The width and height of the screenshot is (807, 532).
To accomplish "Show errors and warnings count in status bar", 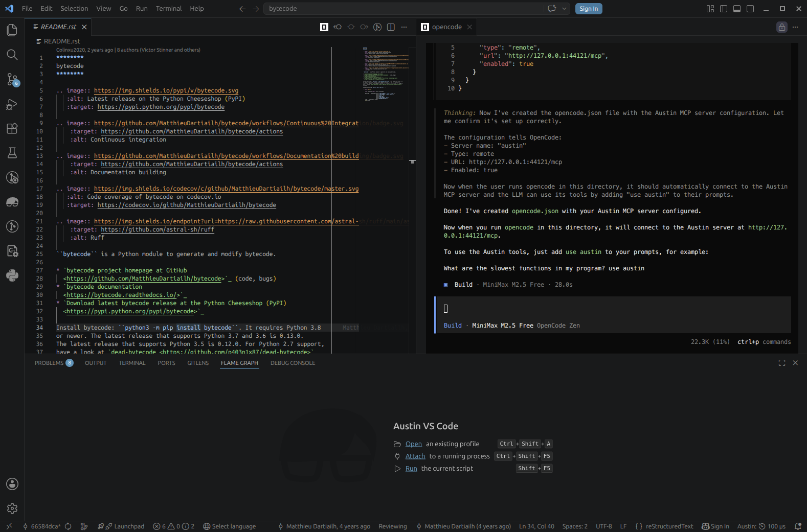I will (x=174, y=526).
